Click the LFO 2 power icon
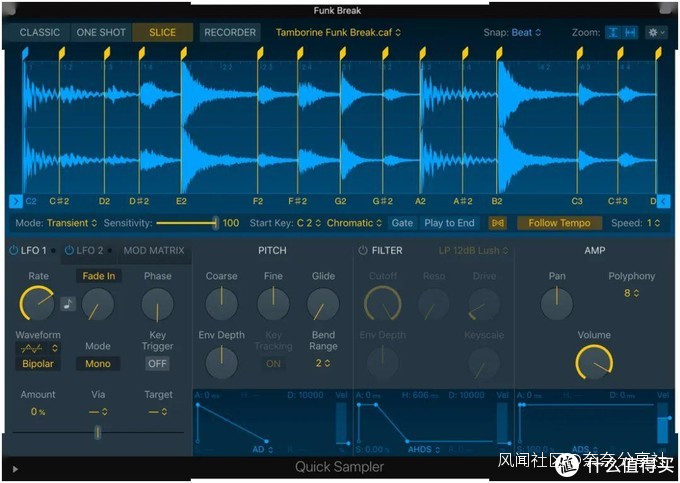Screen dimensions: 680x483 click(70, 250)
